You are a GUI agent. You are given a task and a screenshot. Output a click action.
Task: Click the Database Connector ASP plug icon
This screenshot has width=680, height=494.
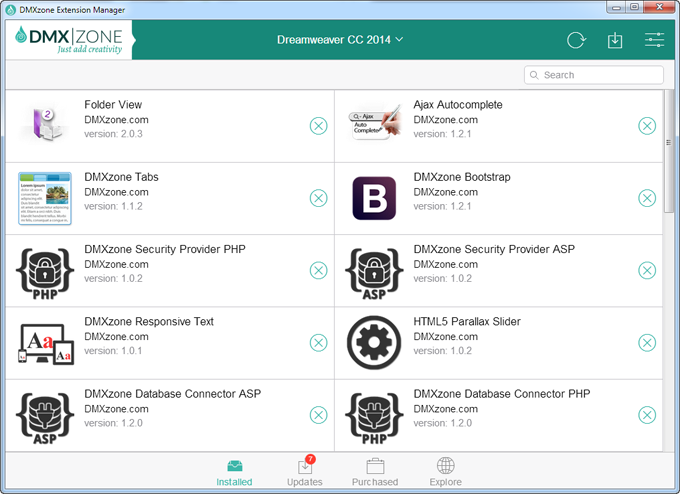click(45, 418)
